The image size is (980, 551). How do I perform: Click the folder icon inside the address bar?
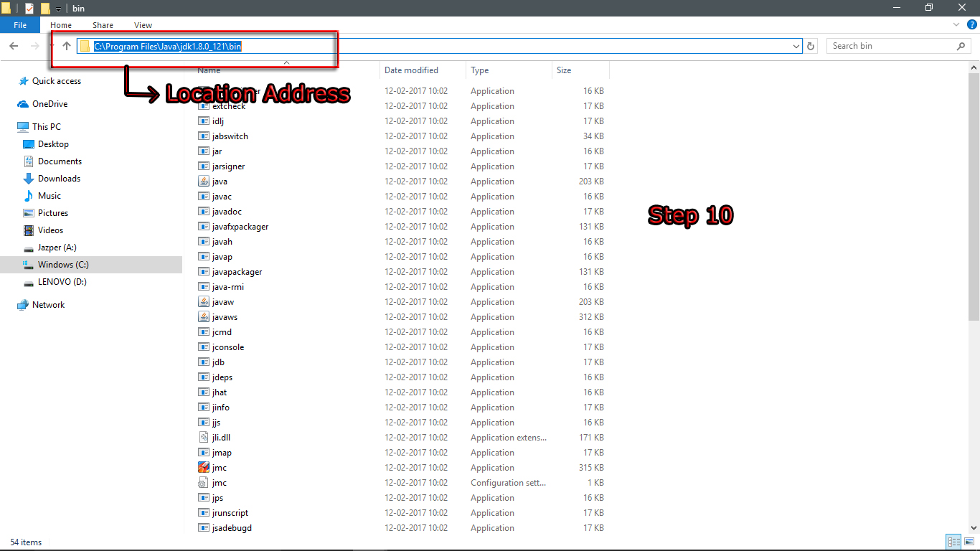pos(85,45)
